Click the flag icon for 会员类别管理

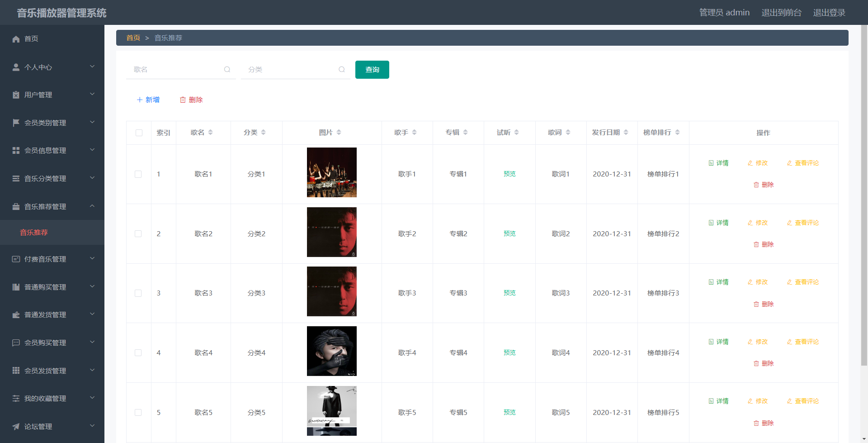tap(16, 122)
